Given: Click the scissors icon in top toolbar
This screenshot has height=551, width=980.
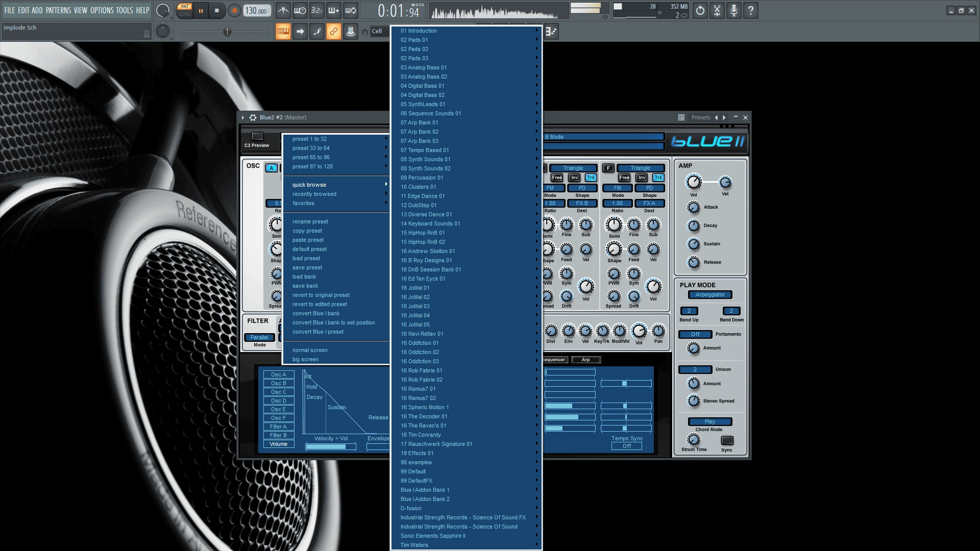Looking at the screenshot, I should pos(717,10).
